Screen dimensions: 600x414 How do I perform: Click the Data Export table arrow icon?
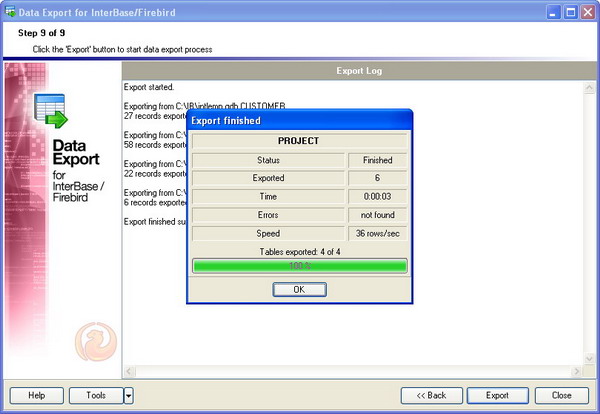tap(51, 111)
